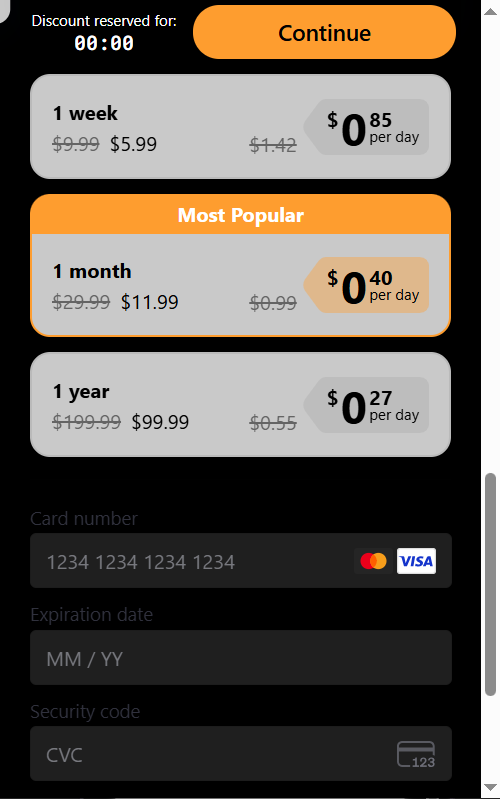This screenshot has width=500, height=799.
Task: Click the Most Popular banner
Action: [x=241, y=215]
